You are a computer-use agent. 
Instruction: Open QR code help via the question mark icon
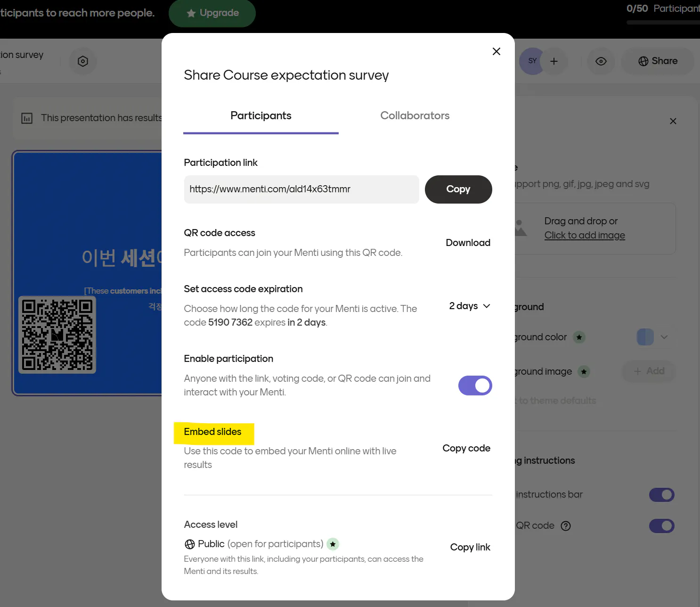[566, 525]
